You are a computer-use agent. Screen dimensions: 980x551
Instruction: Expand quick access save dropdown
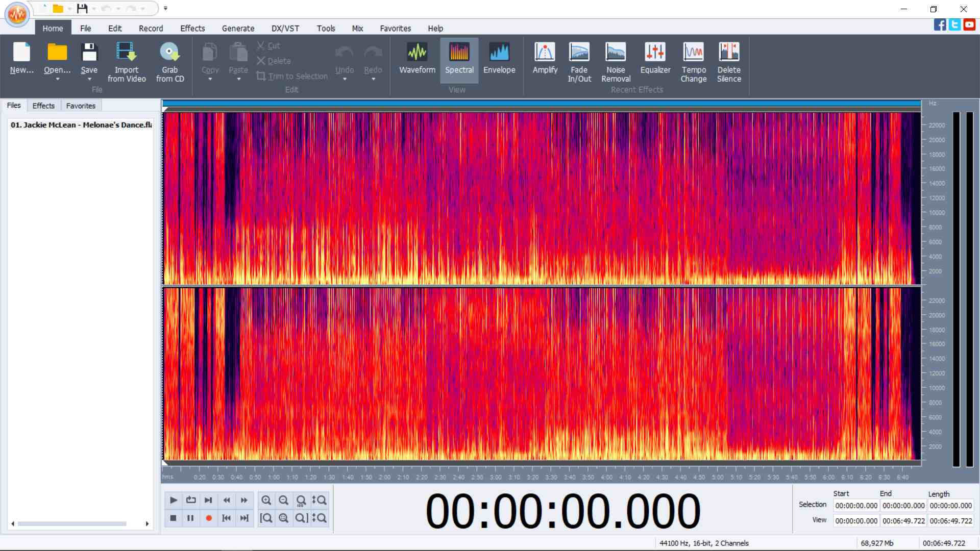94,9
